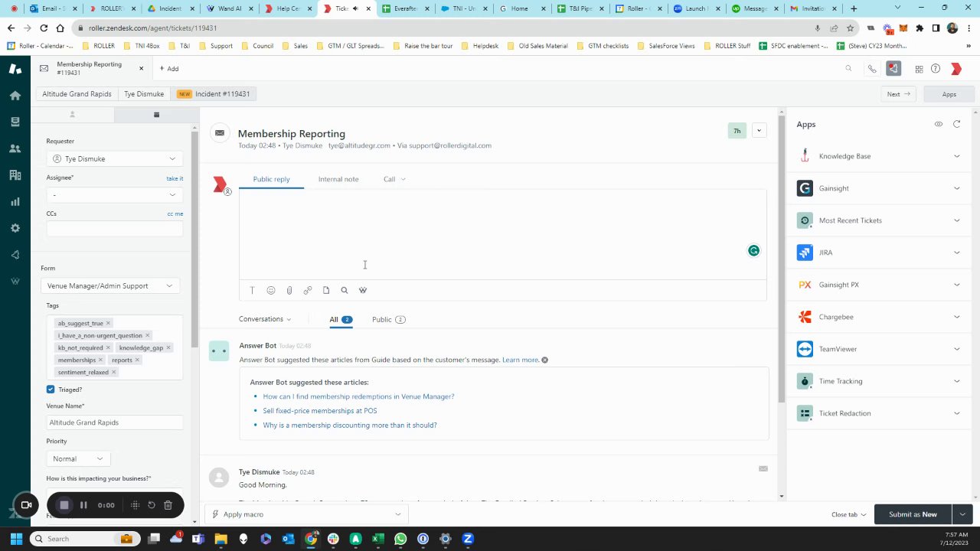This screenshot has height=551, width=980.
Task: Show All conversations tab
Action: (341, 319)
